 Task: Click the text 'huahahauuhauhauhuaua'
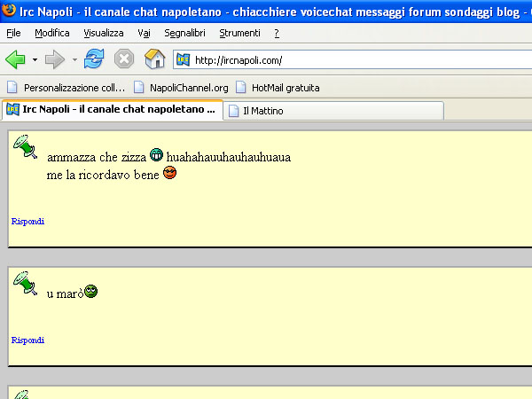point(229,157)
